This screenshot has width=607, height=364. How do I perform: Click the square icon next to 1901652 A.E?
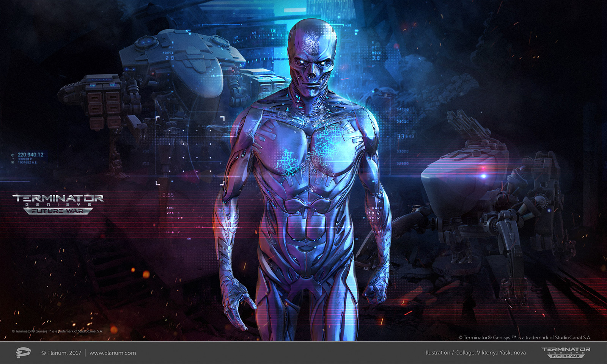click(12, 162)
